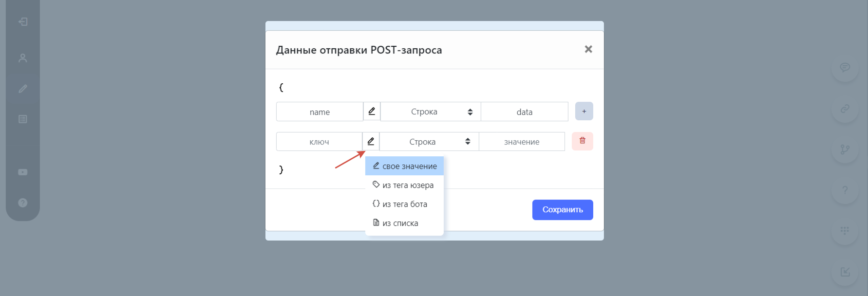Viewport: 868px width, 296px height.
Task: Focus the data value input field
Action: (x=525, y=111)
